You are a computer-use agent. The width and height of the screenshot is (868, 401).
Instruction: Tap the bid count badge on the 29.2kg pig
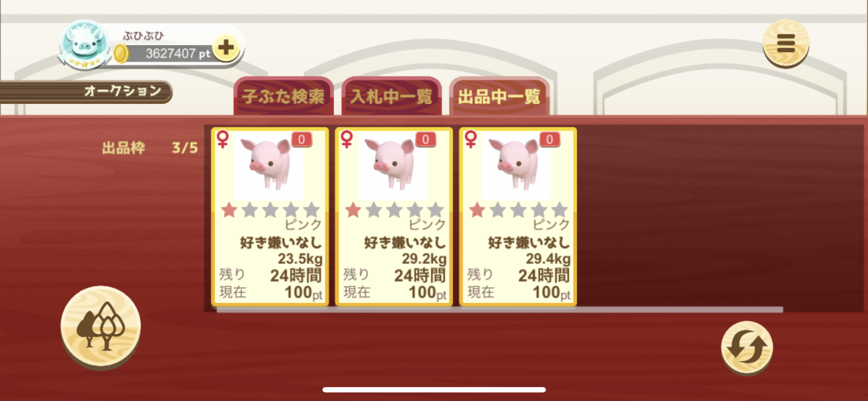[x=425, y=139]
